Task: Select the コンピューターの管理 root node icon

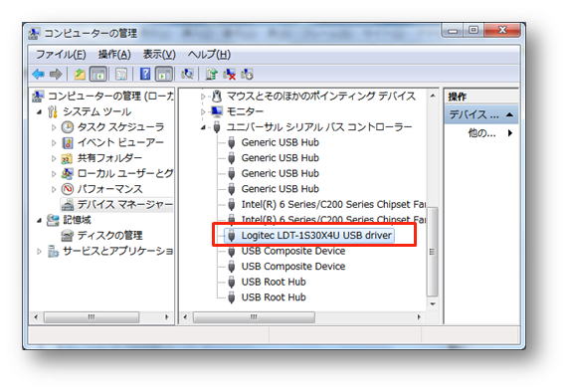Action: coord(38,96)
